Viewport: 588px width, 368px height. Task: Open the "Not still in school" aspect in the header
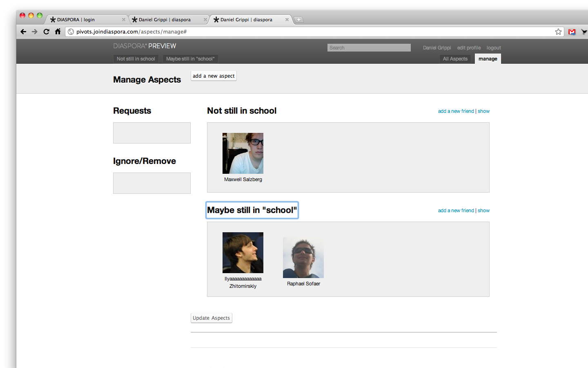coord(136,59)
